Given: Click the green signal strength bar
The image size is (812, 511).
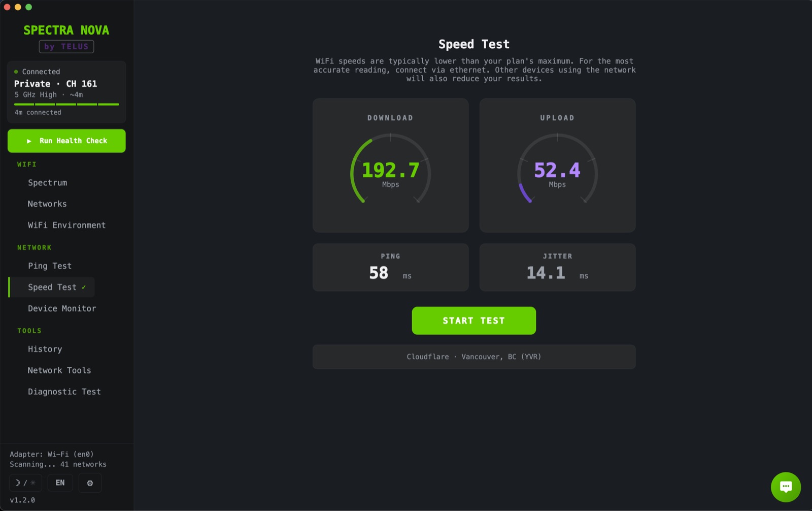Looking at the screenshot, I should (x=66, y=104).
